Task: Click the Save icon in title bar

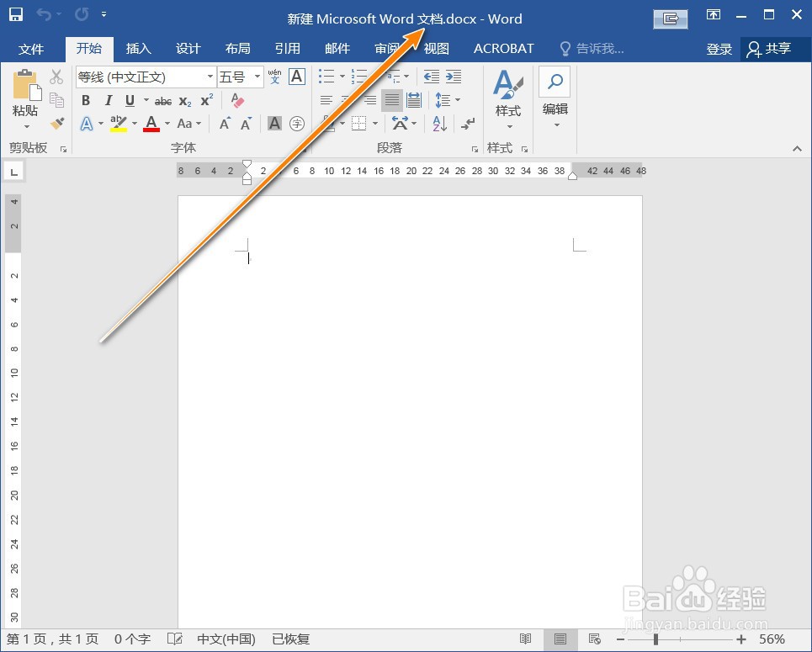Action: [16, 14]
